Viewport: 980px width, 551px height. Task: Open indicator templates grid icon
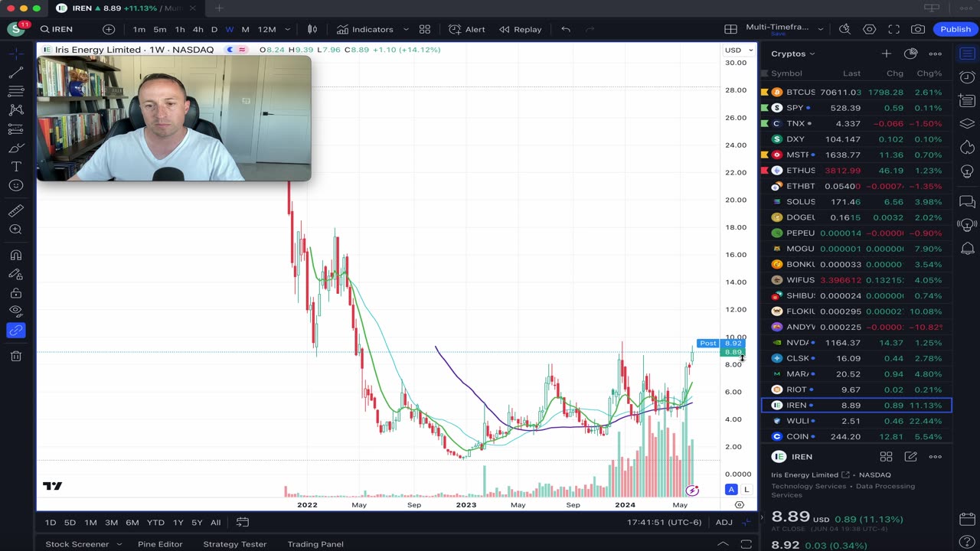[424, 29]
